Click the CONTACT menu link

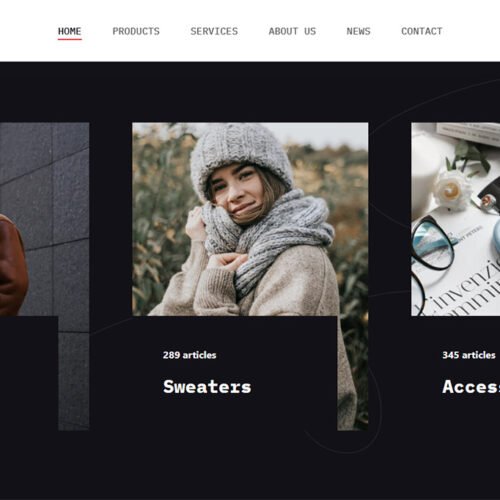(422, 31)
